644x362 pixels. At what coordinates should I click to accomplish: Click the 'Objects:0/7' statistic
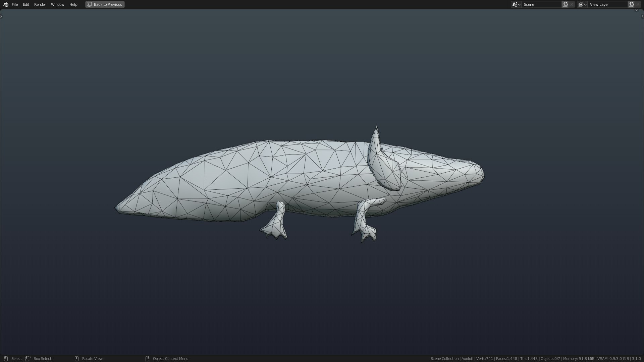pyautogui.click(x=550, y=359)
